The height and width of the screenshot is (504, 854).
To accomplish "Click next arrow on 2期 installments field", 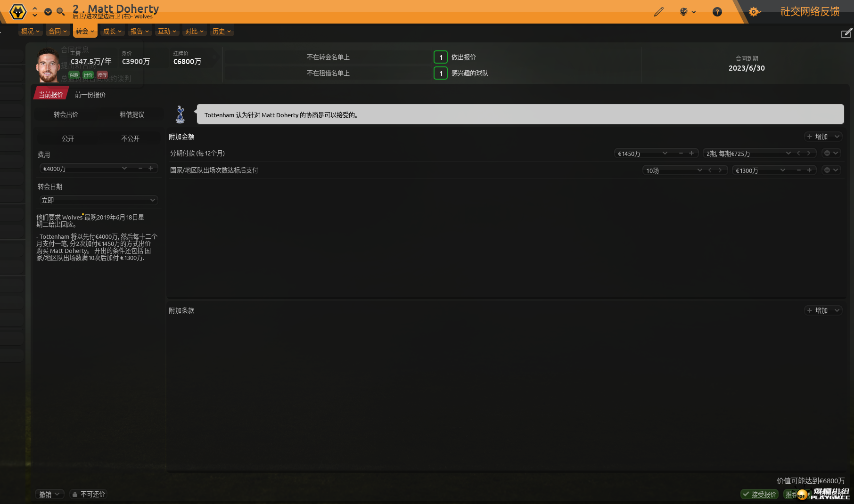I will [x=809, y=153].
